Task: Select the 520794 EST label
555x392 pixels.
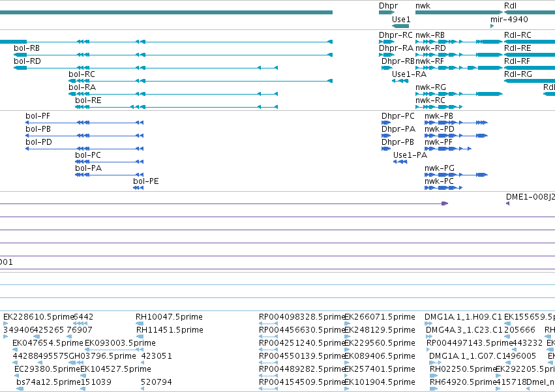Action: coord(157,382)
